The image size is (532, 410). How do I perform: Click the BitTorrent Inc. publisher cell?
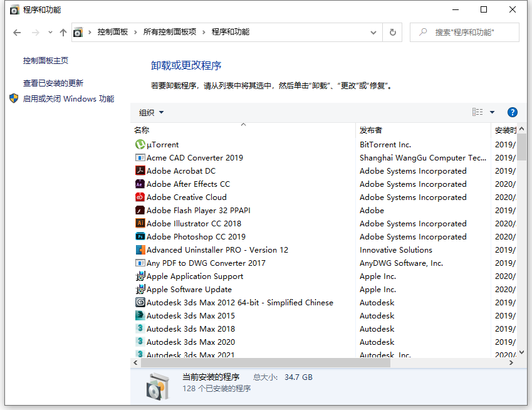pyautogui.click(x=385, y=145)
